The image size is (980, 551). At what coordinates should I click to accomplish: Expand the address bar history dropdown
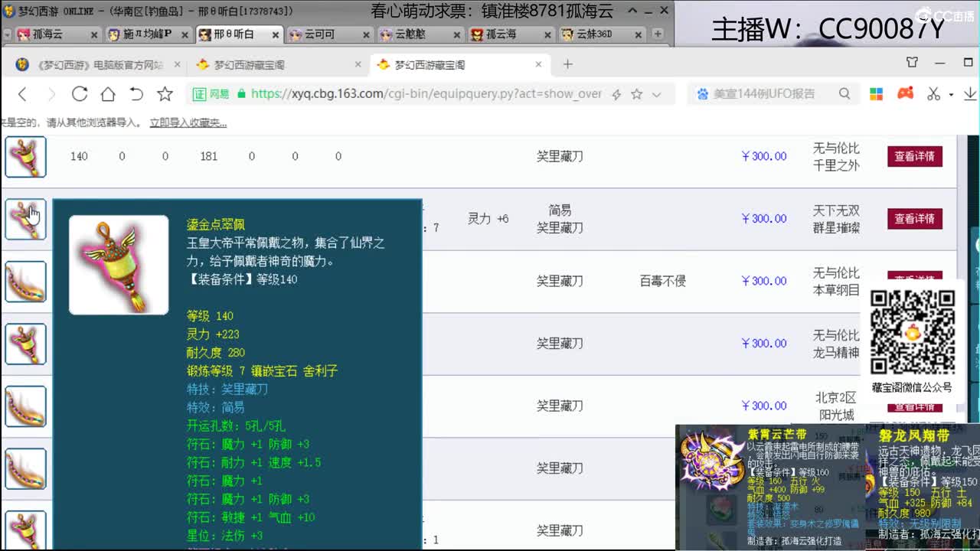[x=656, y=94]
